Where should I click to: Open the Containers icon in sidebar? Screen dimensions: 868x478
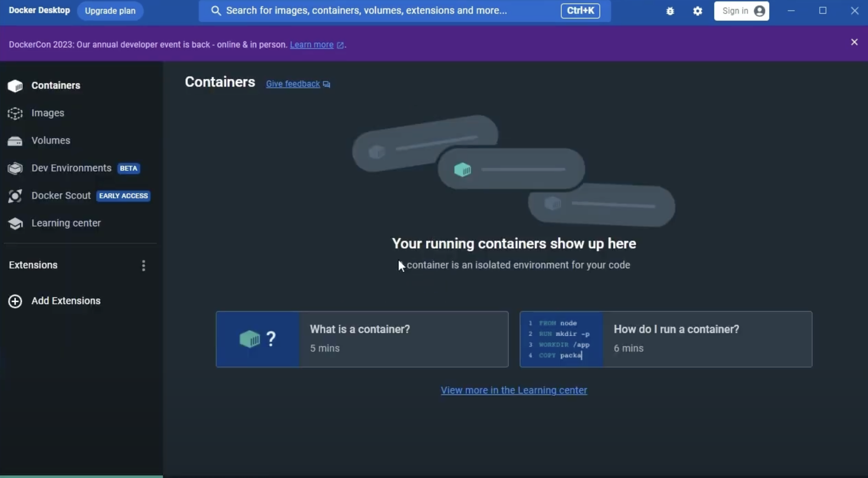(x=15, y=86)
